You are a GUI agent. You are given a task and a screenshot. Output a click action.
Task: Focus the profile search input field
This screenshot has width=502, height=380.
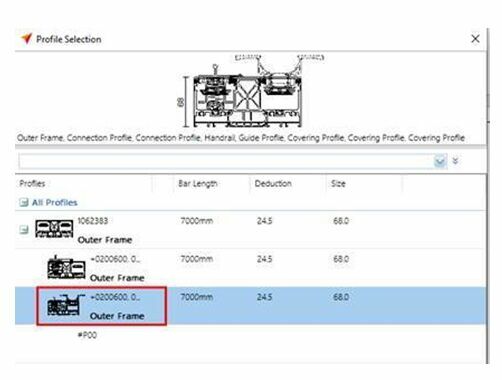tap(227, 162)
